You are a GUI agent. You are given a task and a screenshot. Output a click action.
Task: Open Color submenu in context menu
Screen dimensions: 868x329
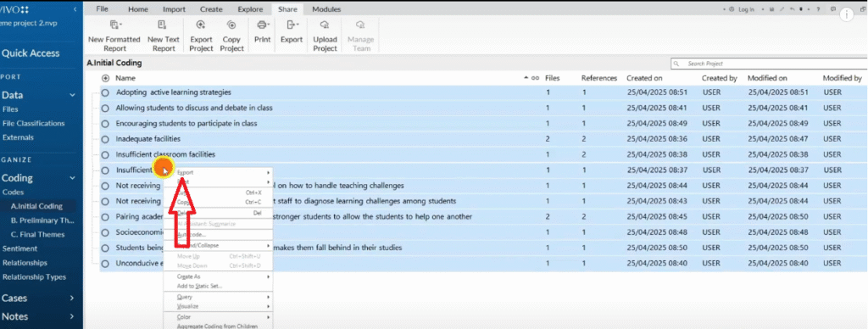coord(218,317)
